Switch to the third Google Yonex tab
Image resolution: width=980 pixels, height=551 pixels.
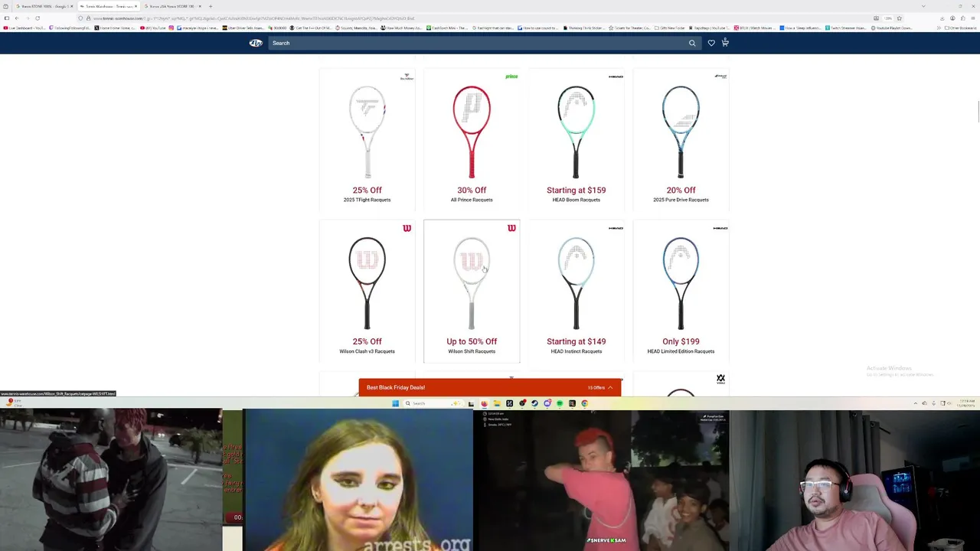[171, 6]
